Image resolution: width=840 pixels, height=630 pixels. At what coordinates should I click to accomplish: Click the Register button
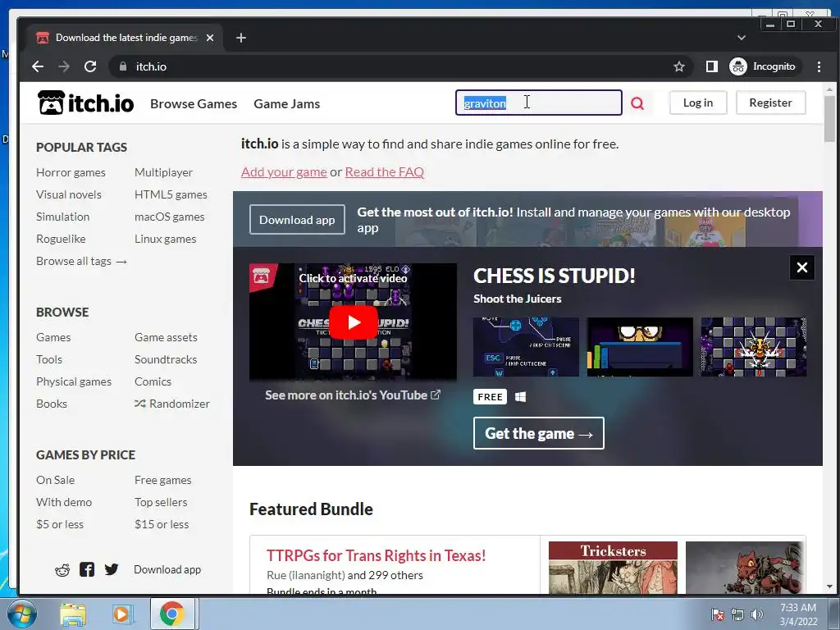point(770,103)
